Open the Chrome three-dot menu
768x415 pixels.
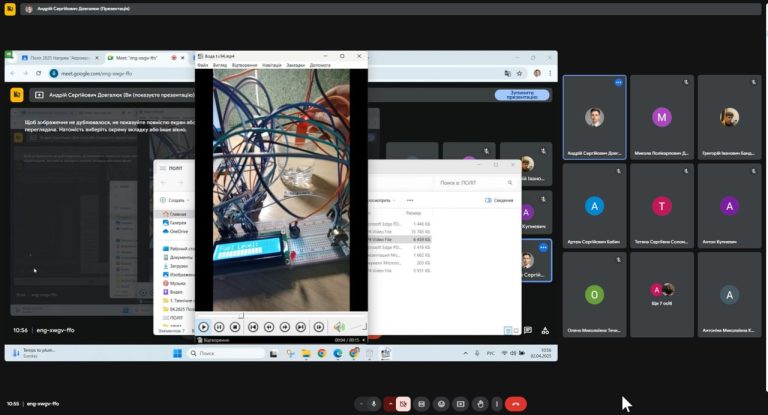pyautogui.click(x=550, y=73)
